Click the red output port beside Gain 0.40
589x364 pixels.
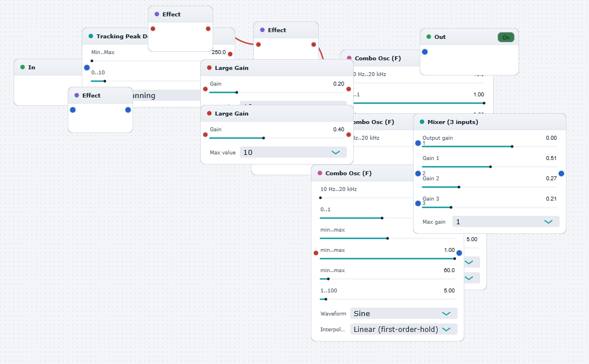click(349, 135)
